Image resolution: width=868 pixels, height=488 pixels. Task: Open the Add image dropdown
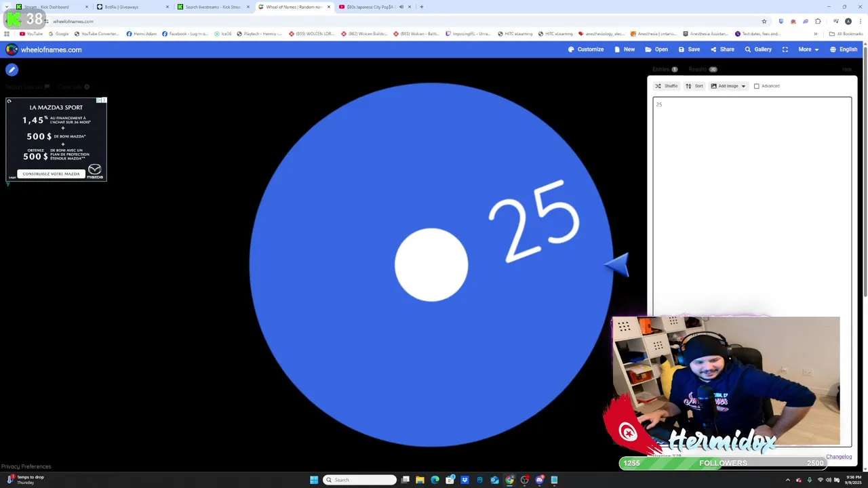tap(728, 86)
